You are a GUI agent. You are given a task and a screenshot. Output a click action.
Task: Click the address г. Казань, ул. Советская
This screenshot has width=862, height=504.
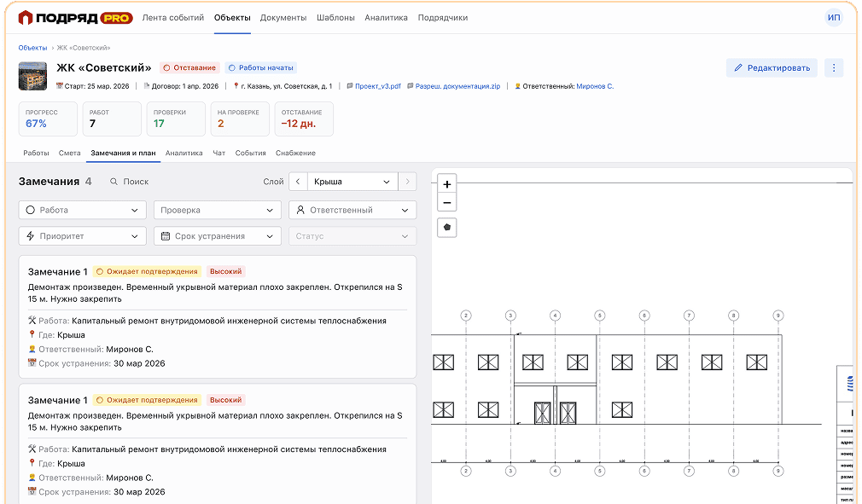pos(287,86)
